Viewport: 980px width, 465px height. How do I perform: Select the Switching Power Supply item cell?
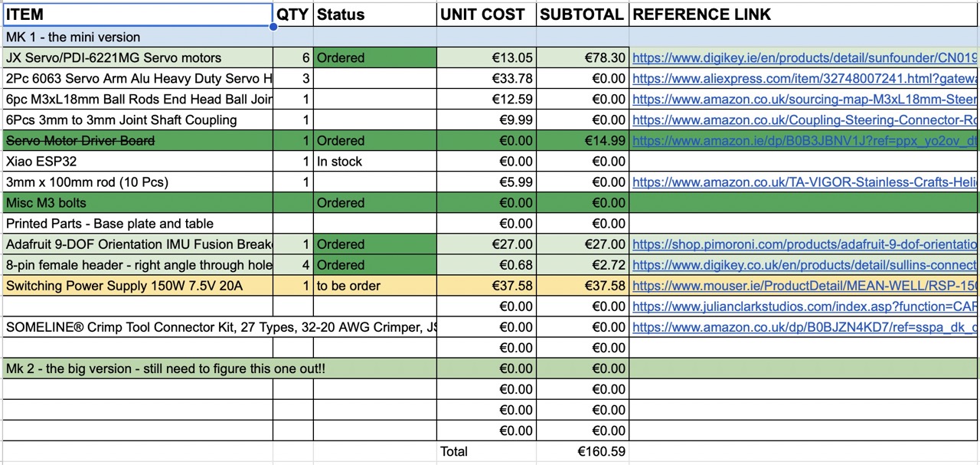point(138,286)
